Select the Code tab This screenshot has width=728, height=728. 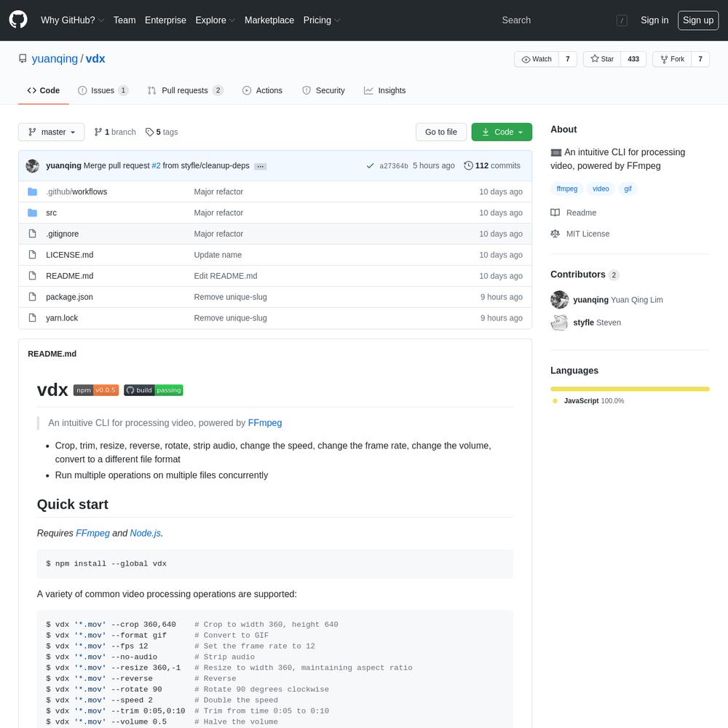(44, 90)
